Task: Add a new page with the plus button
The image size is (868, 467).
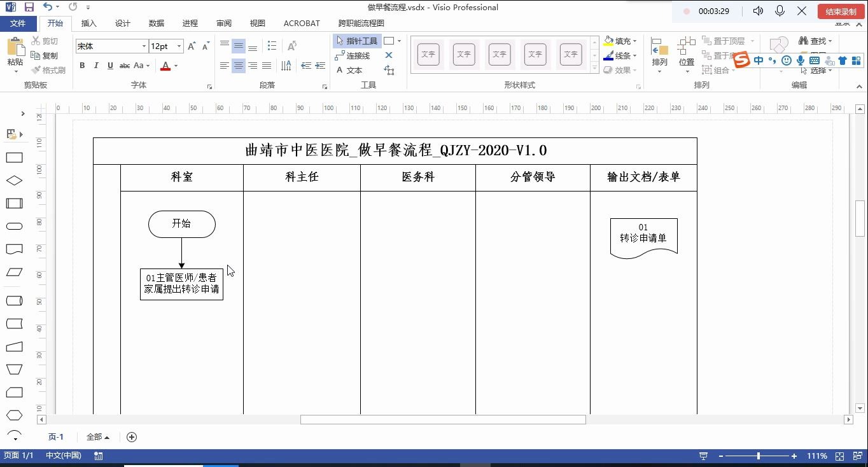Action: pyautogui.click(x=132, y=437)
